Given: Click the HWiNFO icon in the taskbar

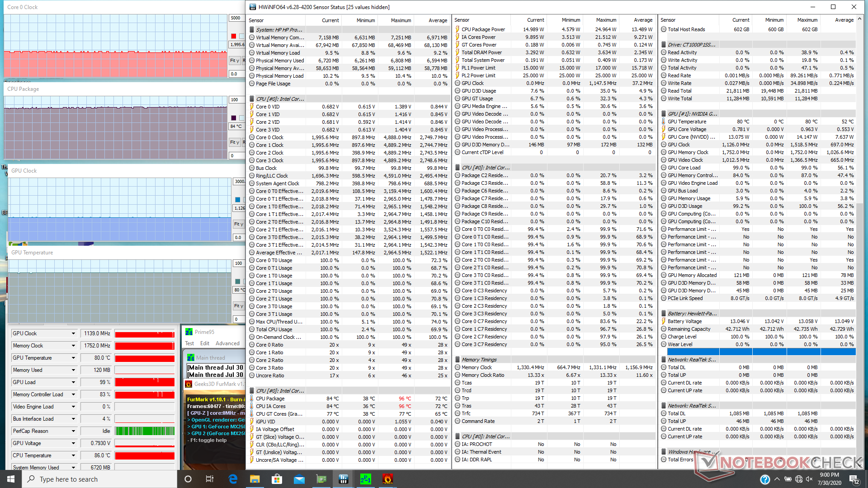Looking at the screenshot, I should [344, 479].
